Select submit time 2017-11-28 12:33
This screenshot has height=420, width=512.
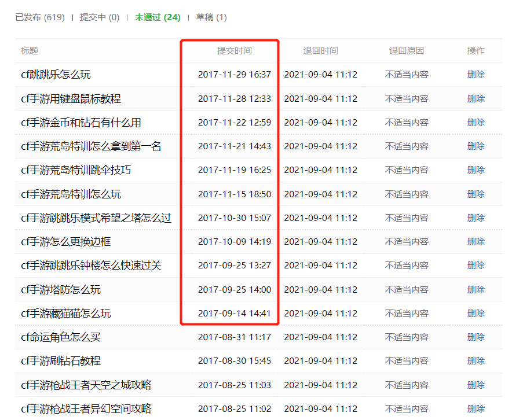coord(235,99)
